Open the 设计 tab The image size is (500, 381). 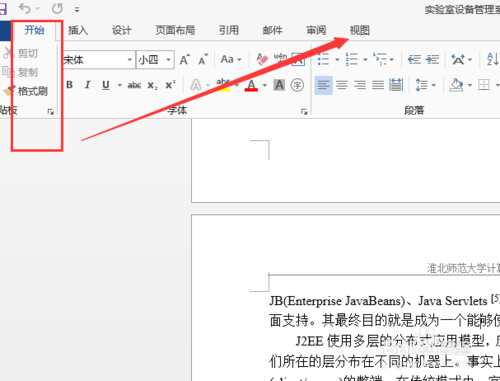pyautogui.click(x=122, y=31)
